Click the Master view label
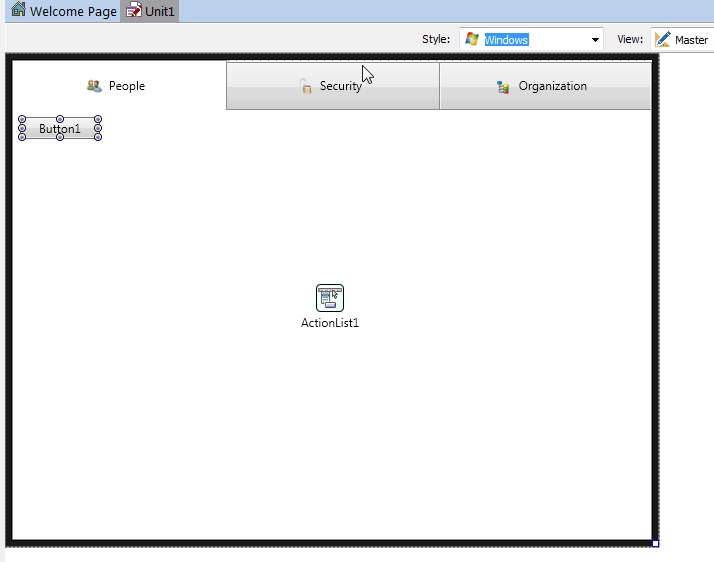 [691, 40]
